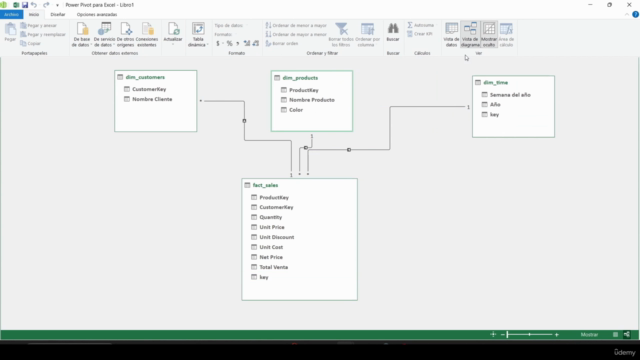Viewport: 640px width, 360px height.
Task: Click zoom out minus button
Action: 502,335
